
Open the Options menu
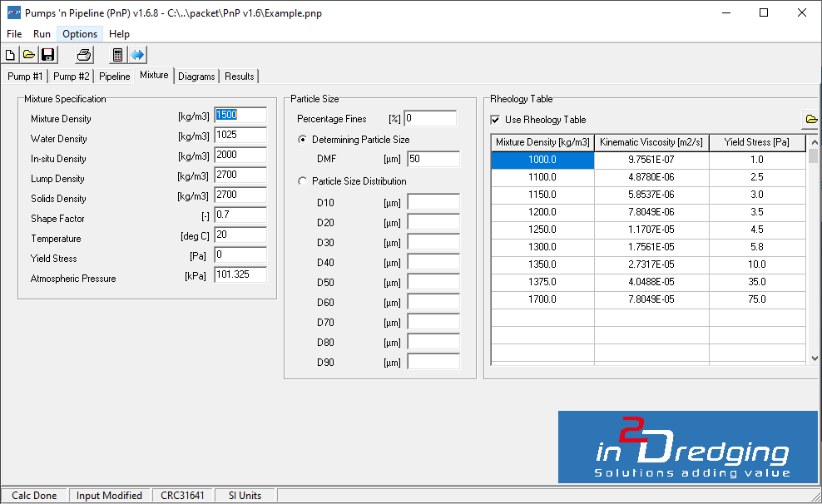coord(79,34)
